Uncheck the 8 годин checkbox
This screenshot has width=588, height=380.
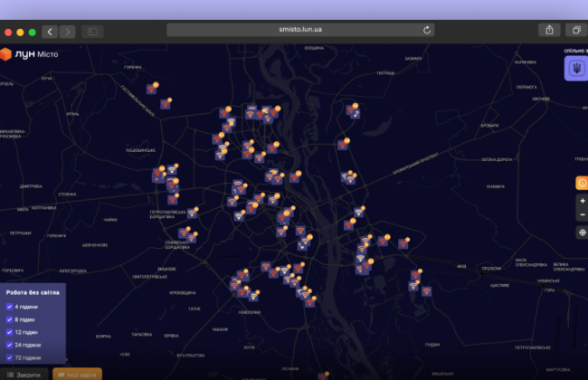point(10,319)
